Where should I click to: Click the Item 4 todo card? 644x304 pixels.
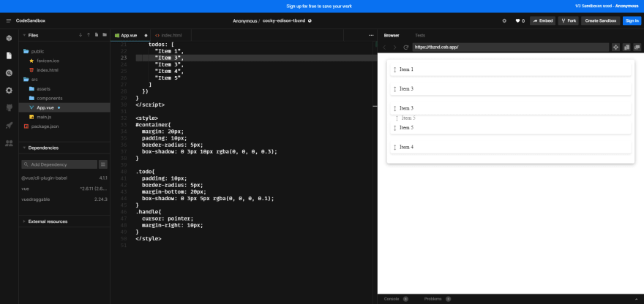(511, 148)
